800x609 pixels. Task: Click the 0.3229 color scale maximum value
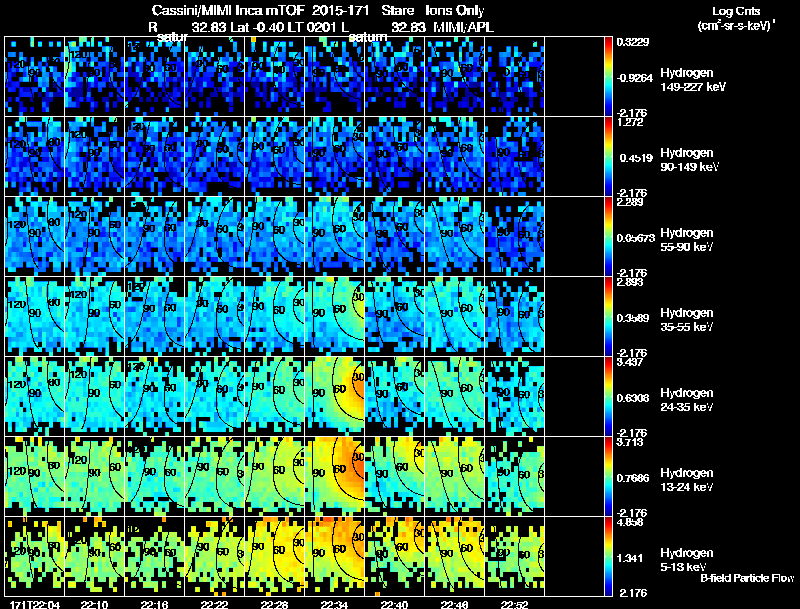pos(633,42)
